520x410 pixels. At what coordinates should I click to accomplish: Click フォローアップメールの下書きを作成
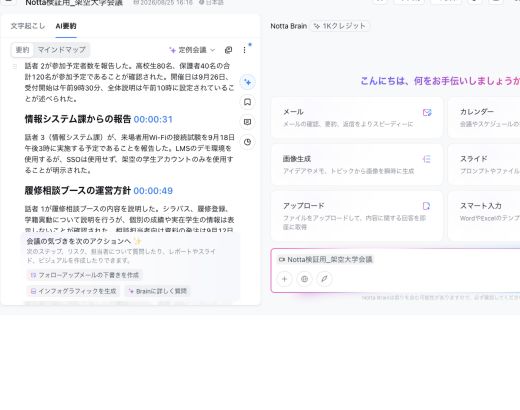click(x=85, y=275)
